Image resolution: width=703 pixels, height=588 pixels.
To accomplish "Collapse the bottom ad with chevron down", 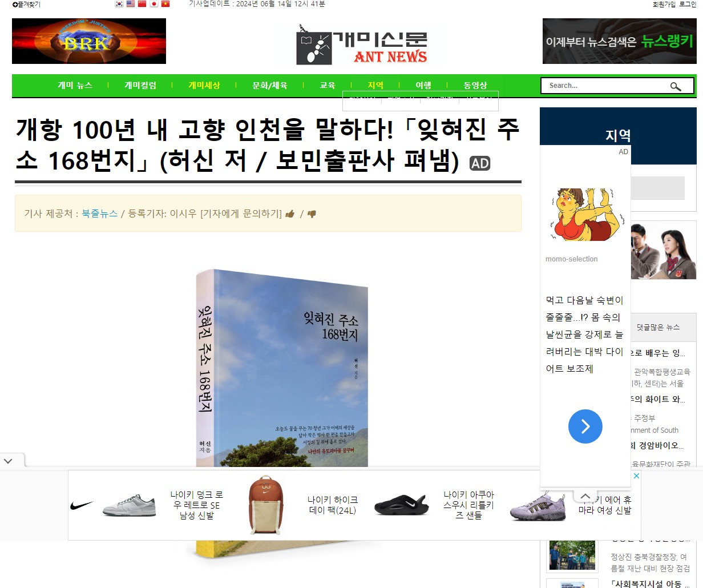I will pyautogui.click(x=8, y=461).
